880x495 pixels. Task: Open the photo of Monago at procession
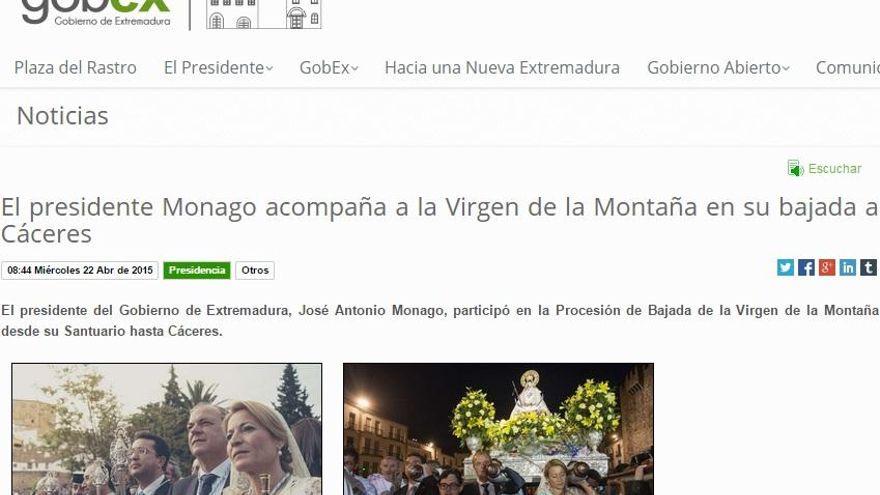tap(167, 429)
